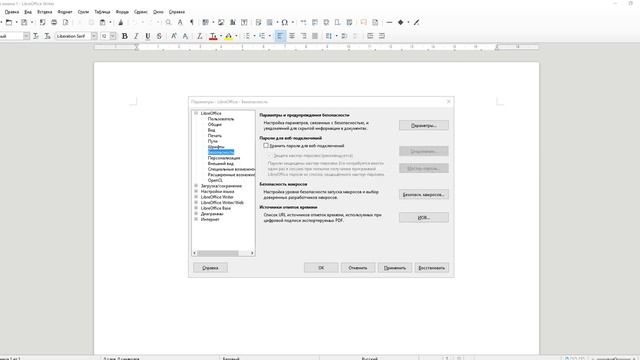Select Печать in options tree
The width and height of the screenshot is (640, 360).
[215, 136]
